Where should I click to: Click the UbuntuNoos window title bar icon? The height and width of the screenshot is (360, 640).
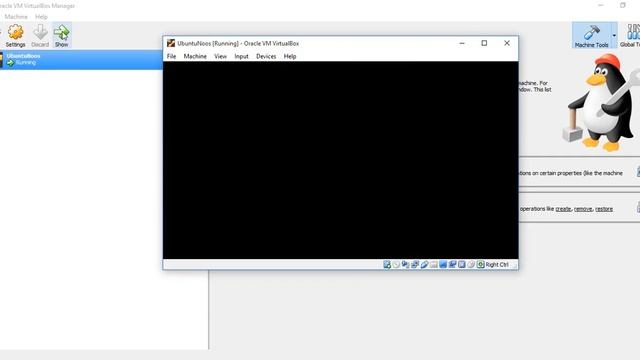tap(171, 43)
